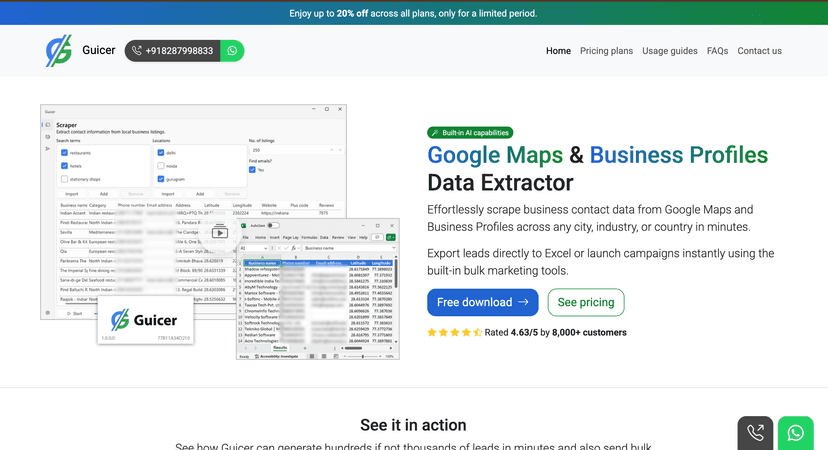
Task: Navigate to FAQs
Action: [x=717, y=51]
